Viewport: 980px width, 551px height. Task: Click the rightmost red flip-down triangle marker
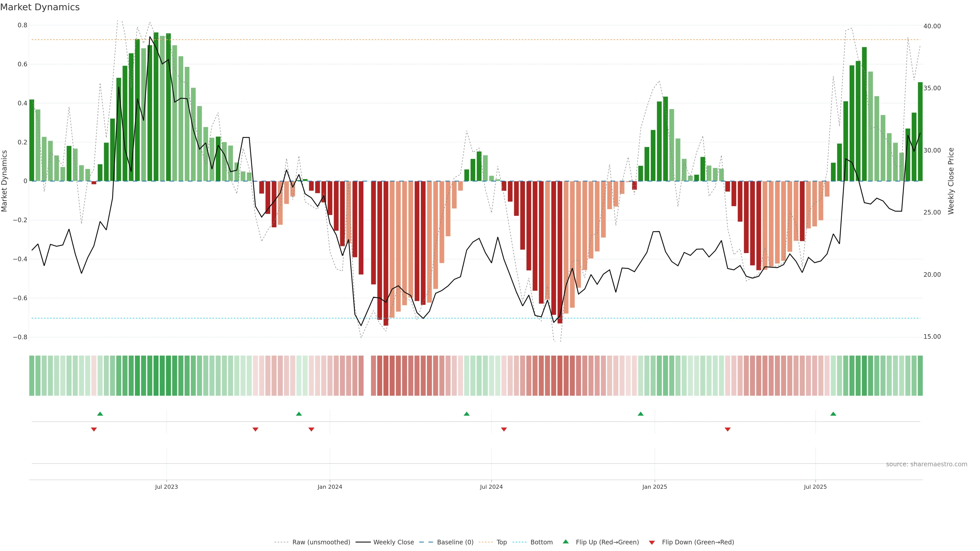coord(728,429)
